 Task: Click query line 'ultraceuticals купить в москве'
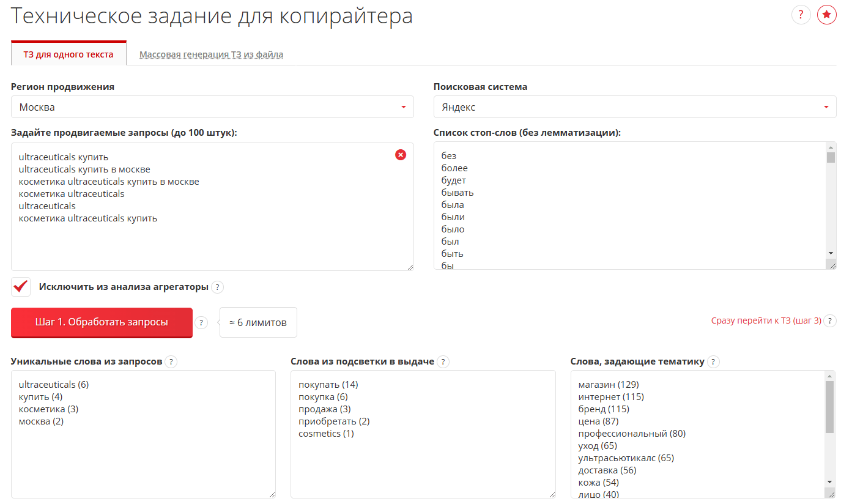pos(84,169)
